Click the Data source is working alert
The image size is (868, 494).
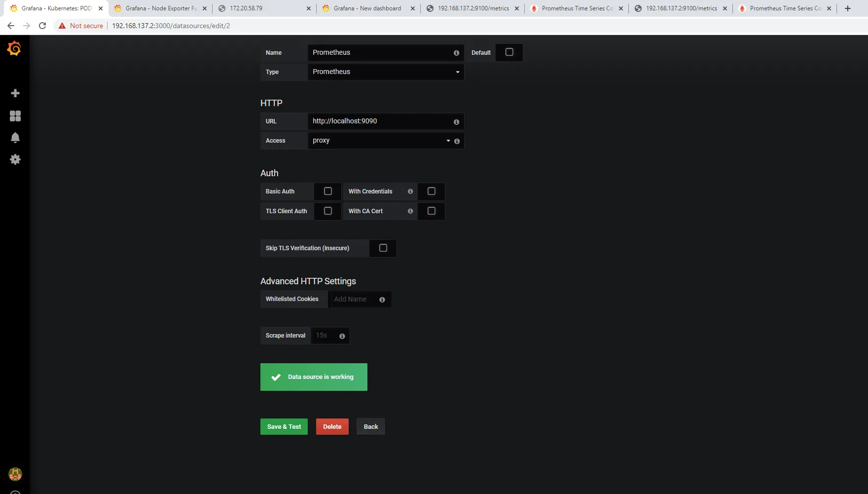[x=314, y=377]
